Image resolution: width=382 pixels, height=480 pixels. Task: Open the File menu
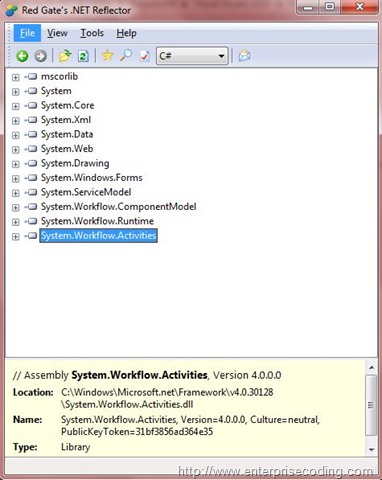pyautogui.click(x=27, y=33)
